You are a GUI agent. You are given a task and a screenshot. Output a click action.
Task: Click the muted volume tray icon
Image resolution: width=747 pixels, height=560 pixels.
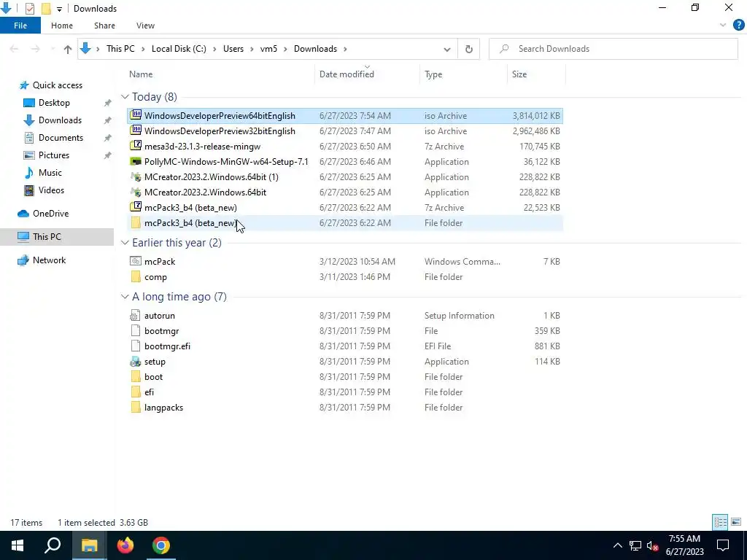[x=653, y=545]
